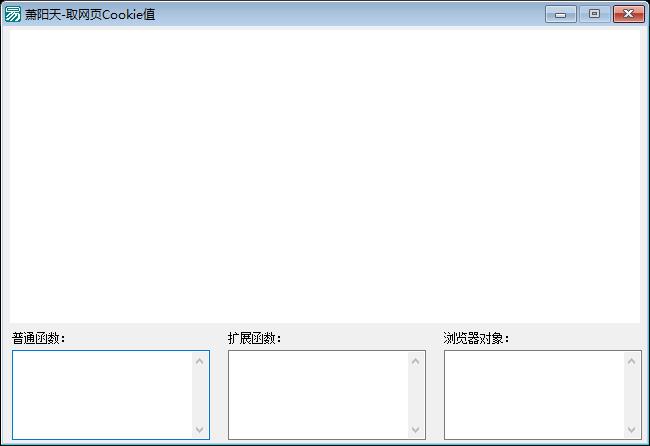The height and width of the screenshot is (446, 650).
Task: Click the down arrow in the 普通函数 scrollbar
Action: pos(200,429)
